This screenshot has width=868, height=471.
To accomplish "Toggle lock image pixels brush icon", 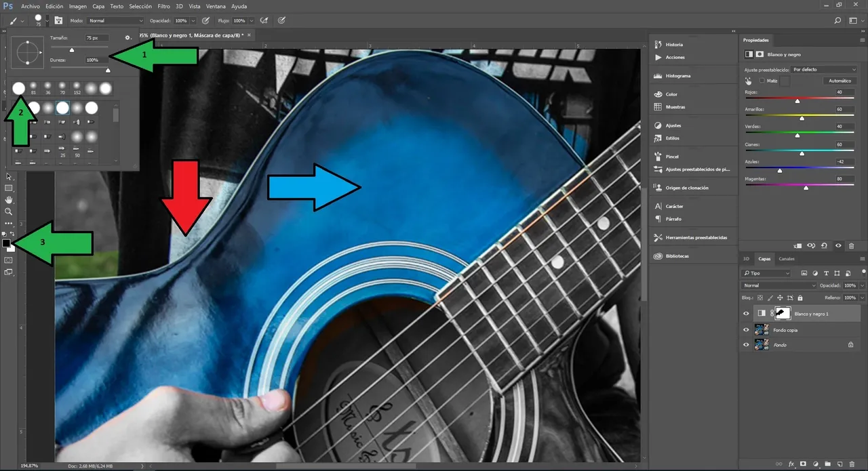I will 770,298.
